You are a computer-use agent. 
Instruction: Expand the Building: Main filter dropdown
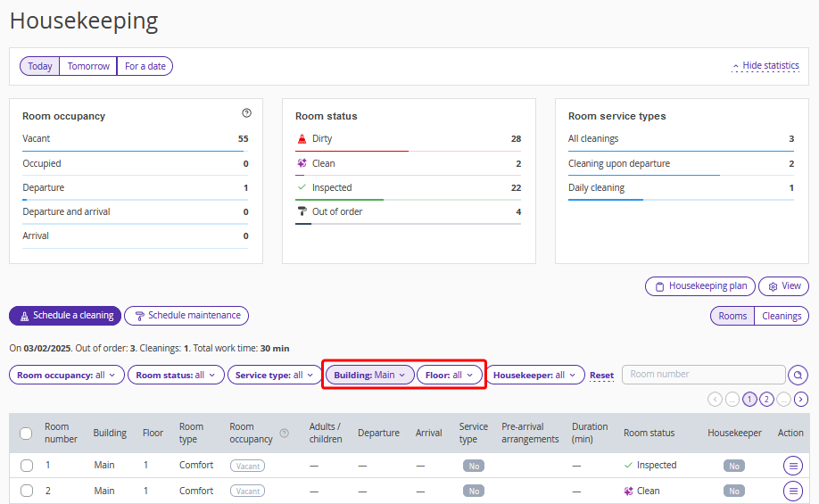tap(369, 376)
